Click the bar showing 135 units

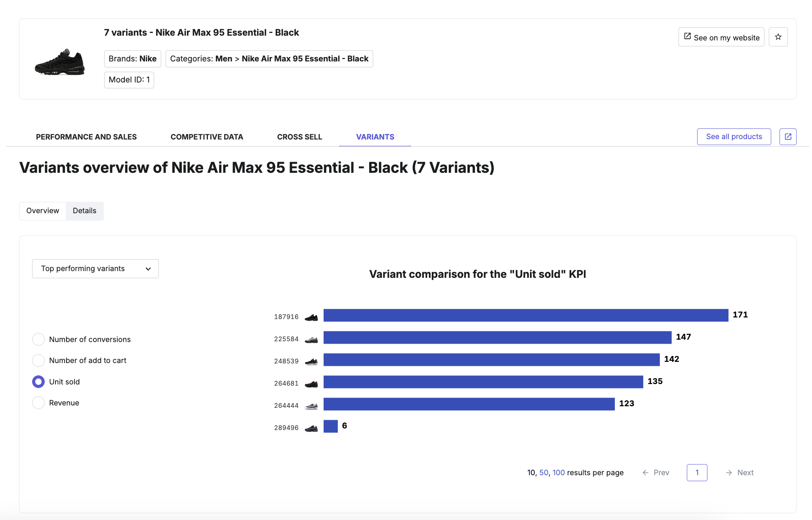coord(483,382)
